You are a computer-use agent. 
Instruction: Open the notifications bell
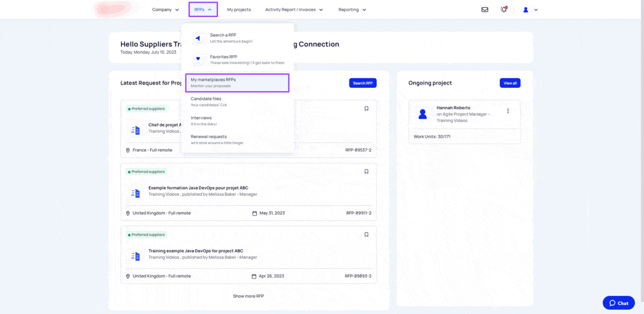point(503,10)
